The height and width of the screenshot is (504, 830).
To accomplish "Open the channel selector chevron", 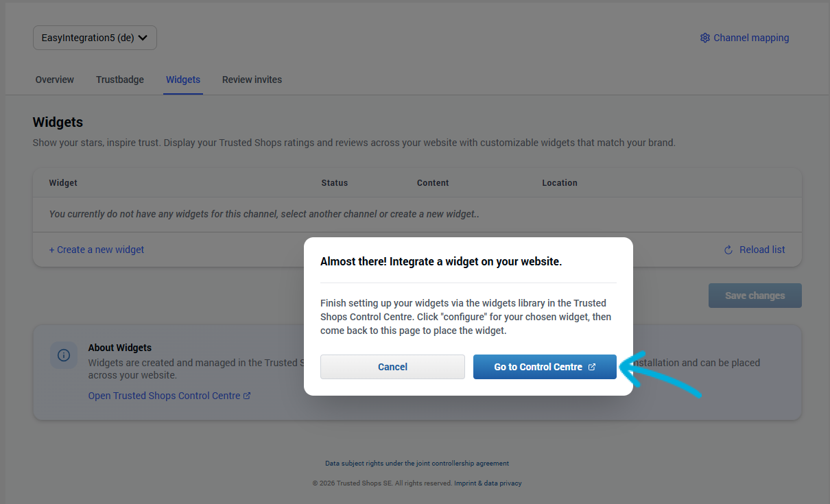I will point(143,38).
